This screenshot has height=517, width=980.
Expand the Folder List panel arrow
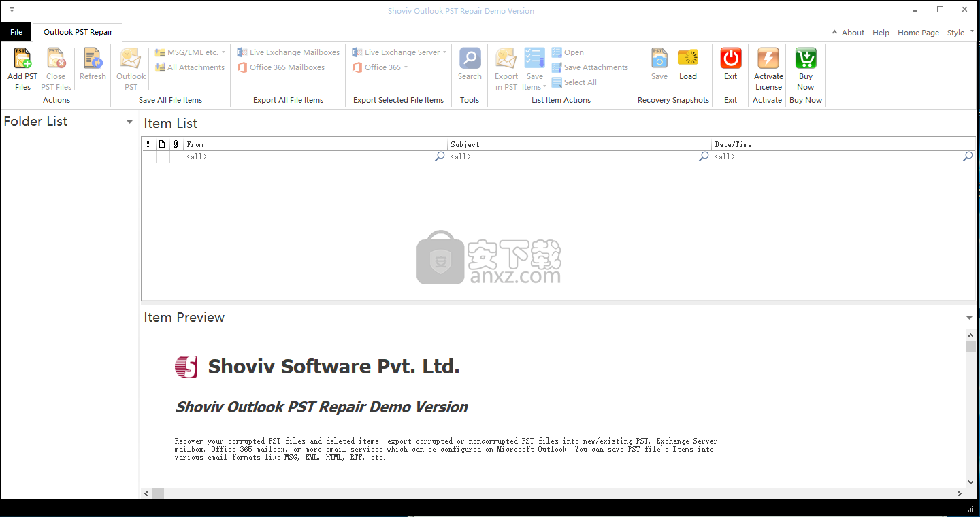pyautogui.click(x=129, y=122)
